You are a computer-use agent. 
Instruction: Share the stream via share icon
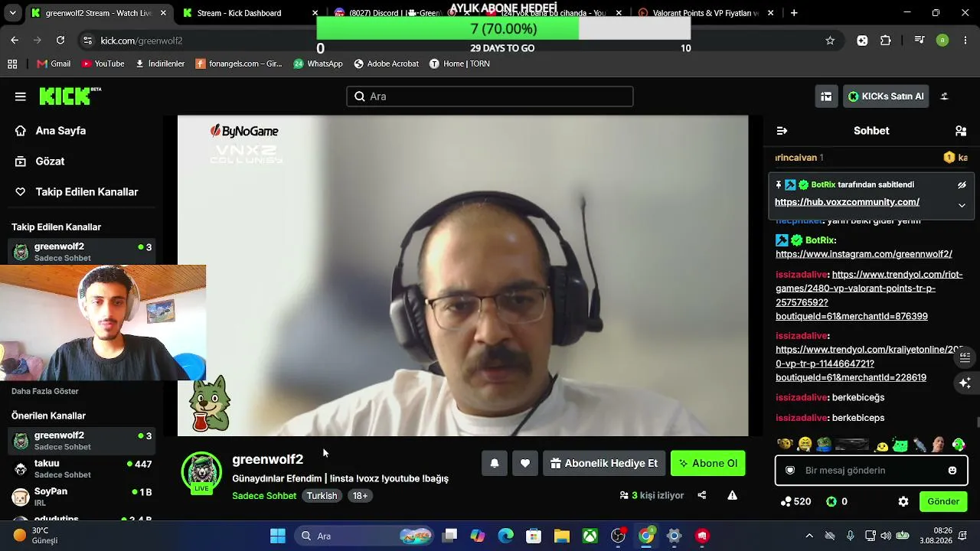tap(702, 496)
